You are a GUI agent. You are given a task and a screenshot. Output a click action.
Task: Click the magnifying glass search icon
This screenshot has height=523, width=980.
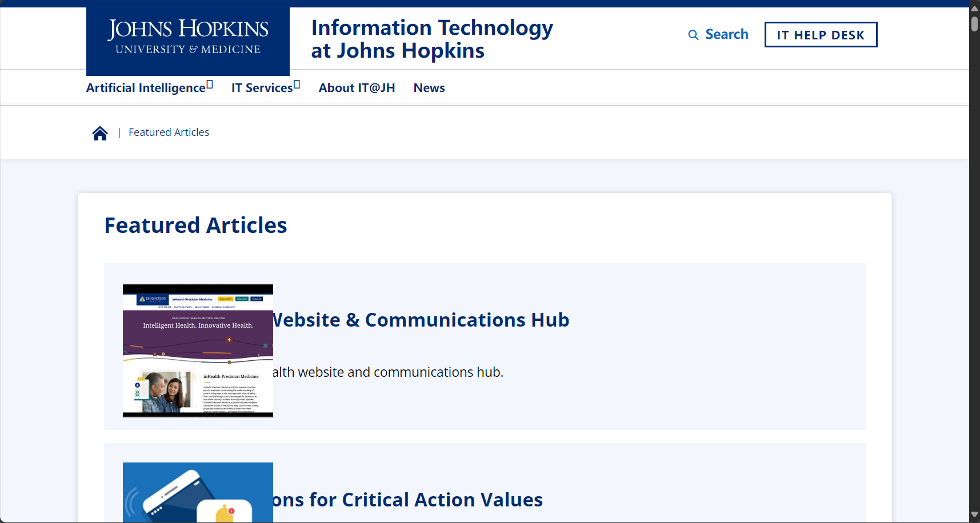pyautogui.click(x=693, y=35)
